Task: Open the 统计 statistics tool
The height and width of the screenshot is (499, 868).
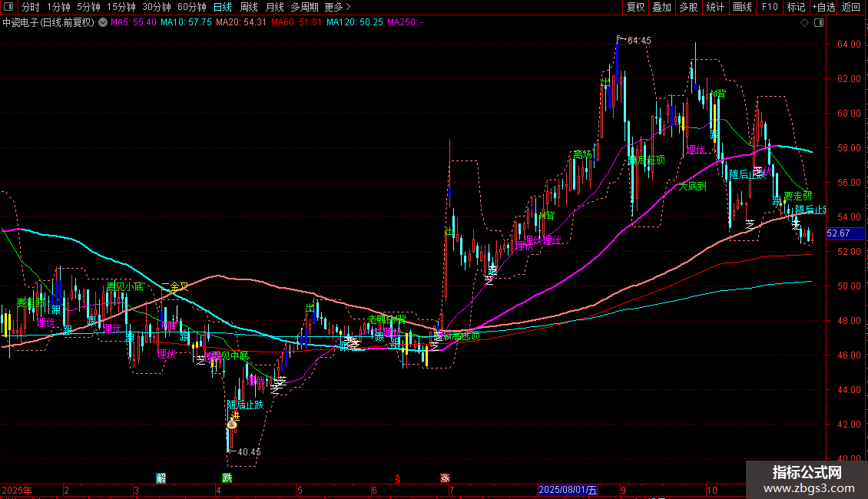Action: [x=715, y=7]
